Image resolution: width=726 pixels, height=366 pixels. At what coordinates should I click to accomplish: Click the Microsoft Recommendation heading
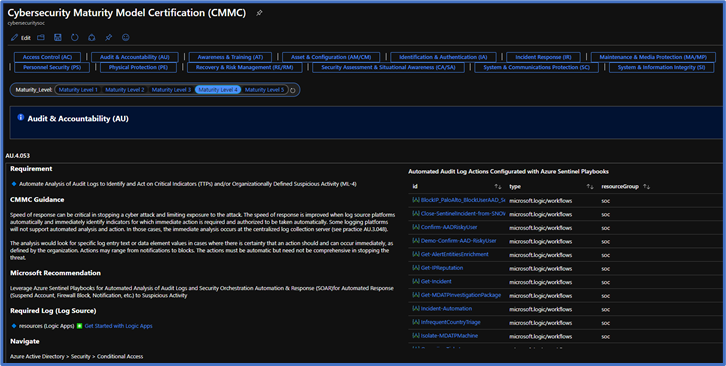pos(55,273)
